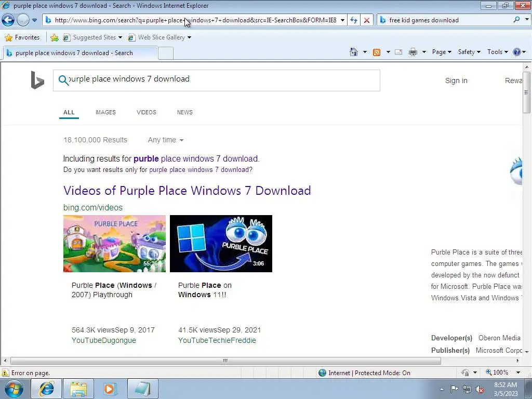Select the VIDEOS search tab
The height and width of the screenshot is (399, 532).
[146, 112]
